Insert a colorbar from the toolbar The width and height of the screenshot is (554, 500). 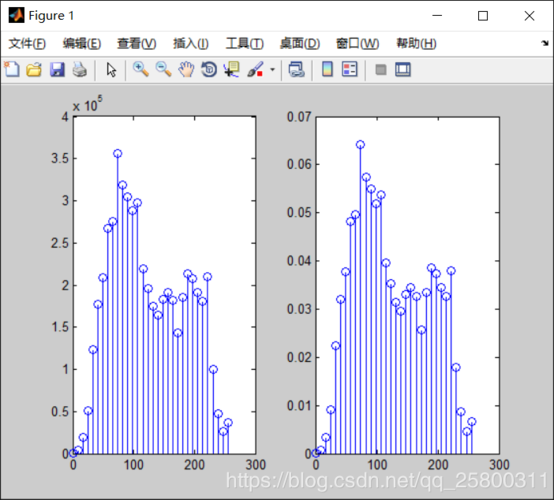328,69
